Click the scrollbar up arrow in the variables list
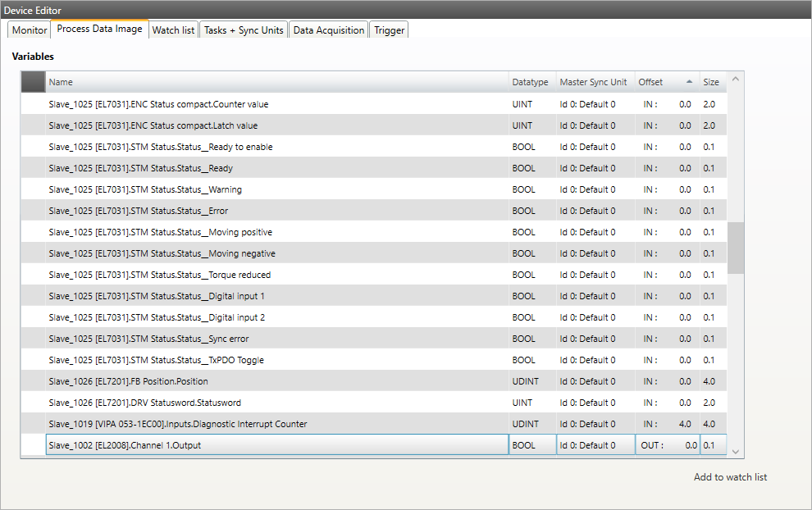 click(x=736, y=78)
